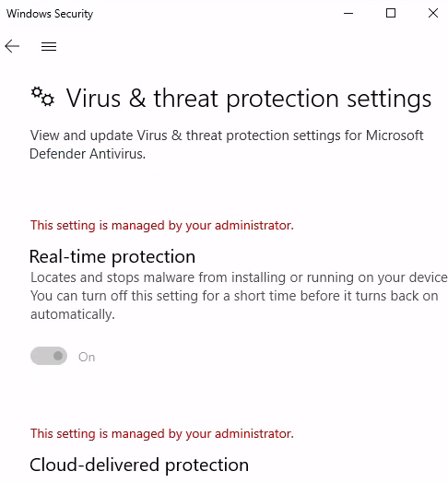Viewport: 448px width, 483px height.
Task: Close the Windows Security window
Action: click(433, 13)
